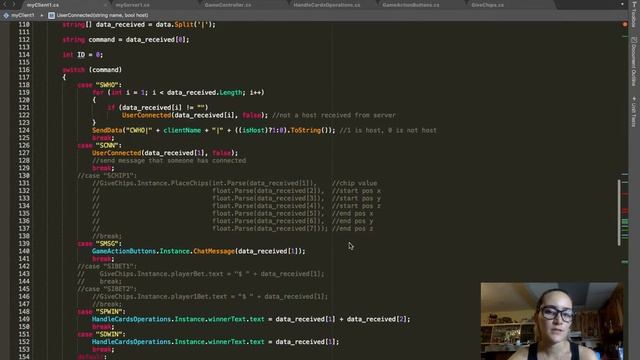Open the Document Outline side panel
This screenshot has height=360, width=640.
click(634, 61)
